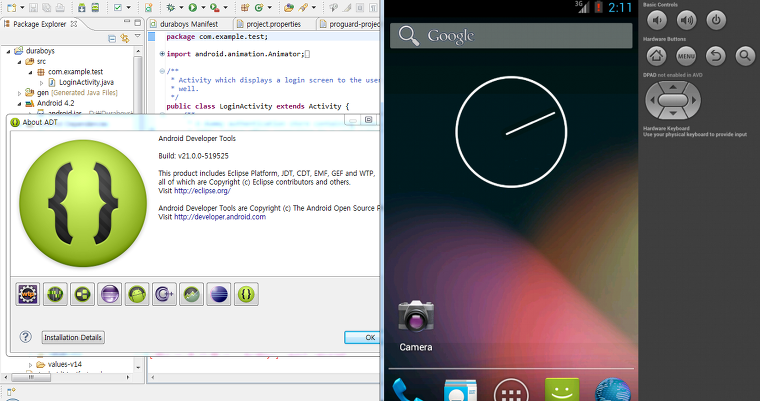Screen dimensions: 760x401
Task: Open the New wizard dropdown arrow
Action: pos(22,8)
